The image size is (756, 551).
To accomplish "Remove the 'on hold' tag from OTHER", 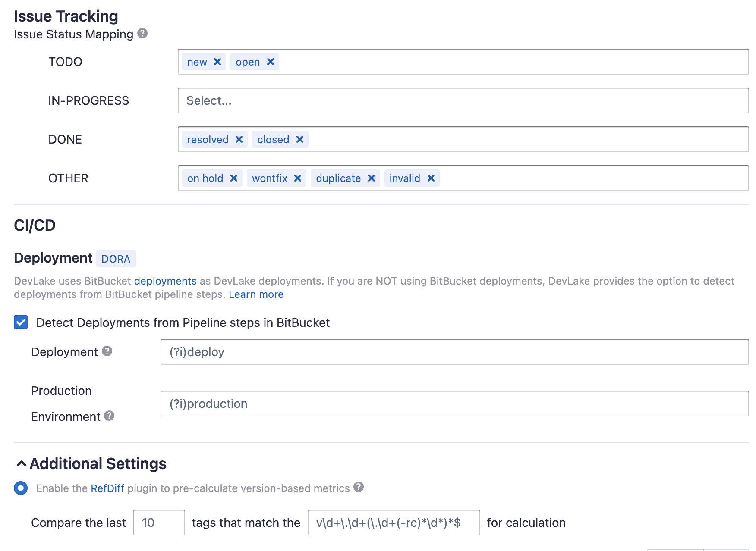I will pos(234,178).
